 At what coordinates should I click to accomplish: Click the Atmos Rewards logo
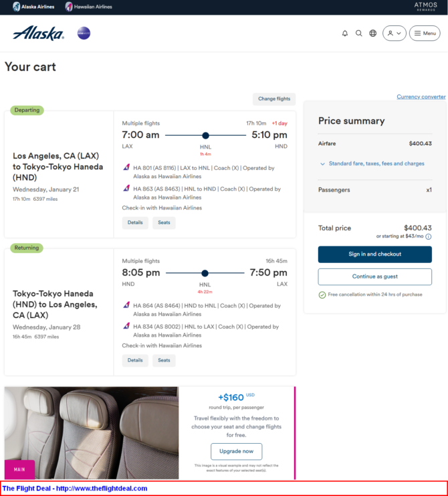click(425, 6)
